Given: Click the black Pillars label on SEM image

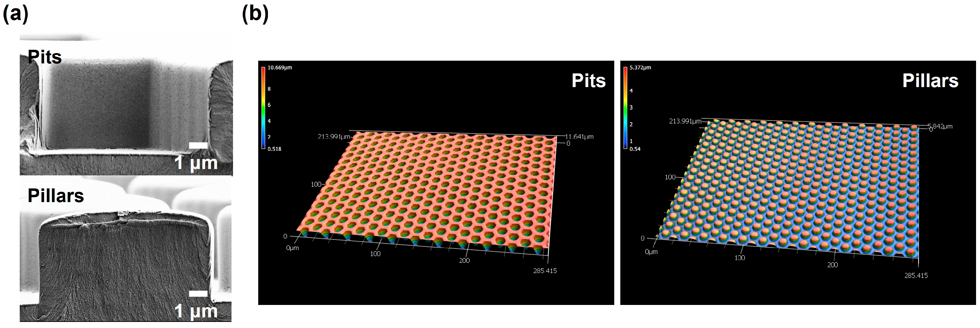Looking at the screenshot, I should tap(56, 196).
